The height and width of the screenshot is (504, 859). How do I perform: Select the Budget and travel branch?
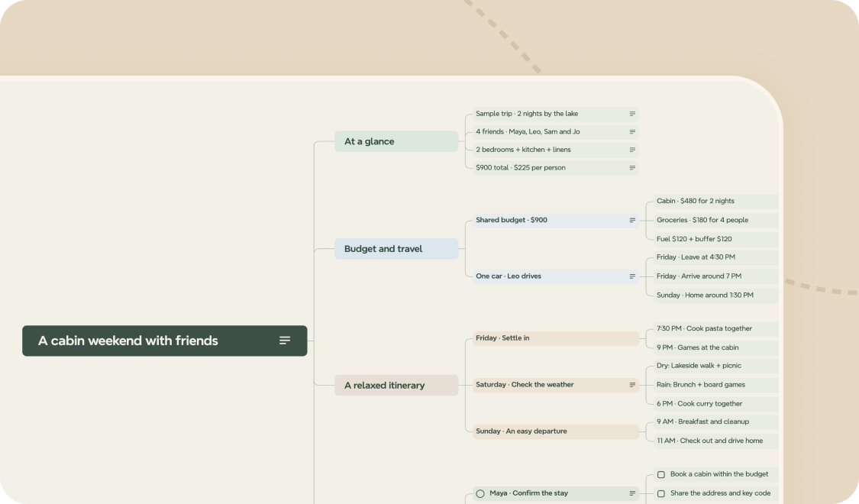pos(396,249)
